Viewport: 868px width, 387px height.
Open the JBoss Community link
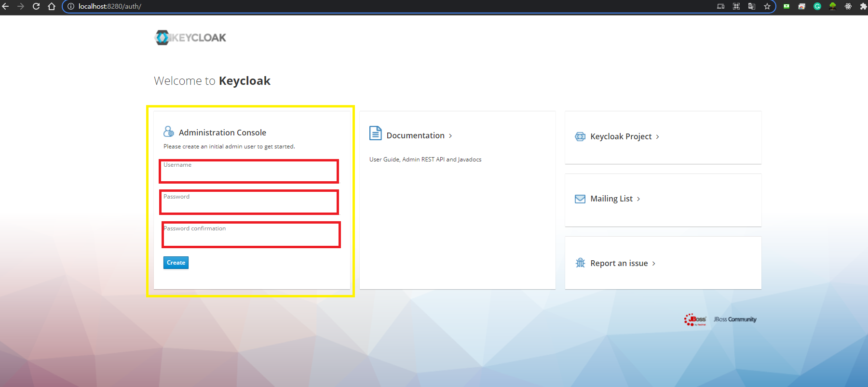pos(735,320)
